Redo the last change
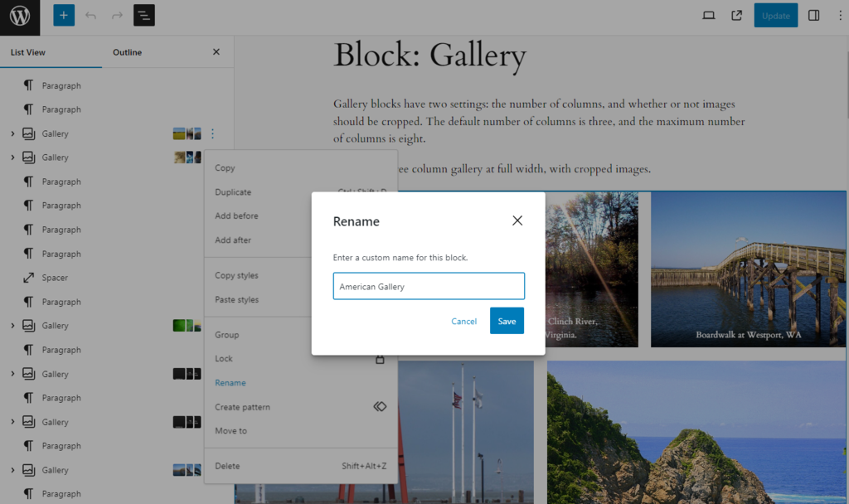 pos(117,15)
